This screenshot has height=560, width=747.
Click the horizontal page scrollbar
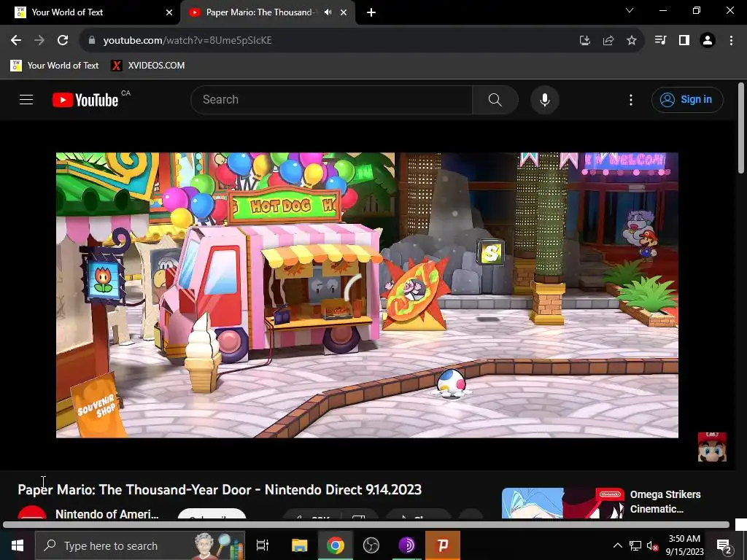tap(366, 525)
